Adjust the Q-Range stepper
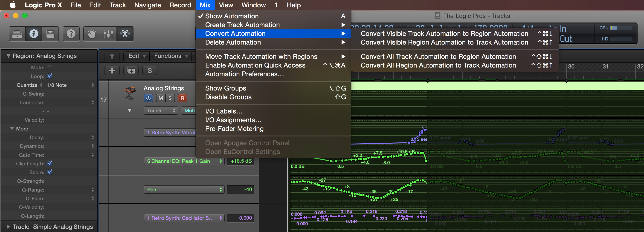This screenshot has height=232, width=644. [93, 190]
